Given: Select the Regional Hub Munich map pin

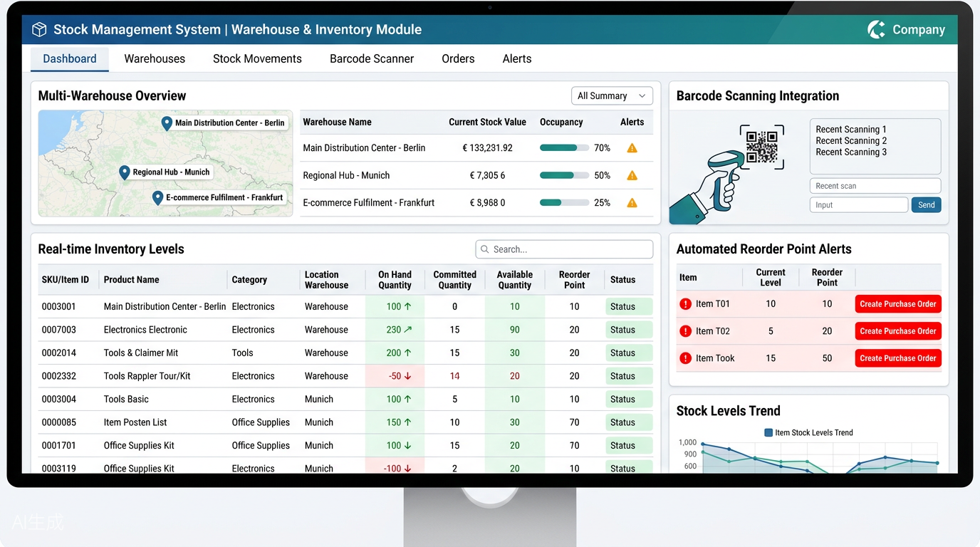Looking at the screenshot, I should click(124, 172).
